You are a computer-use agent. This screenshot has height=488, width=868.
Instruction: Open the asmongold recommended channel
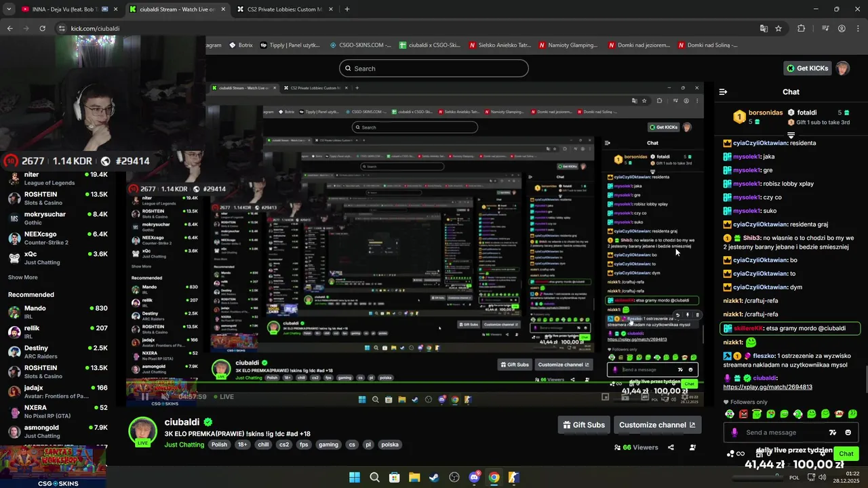tap(58, 431)
